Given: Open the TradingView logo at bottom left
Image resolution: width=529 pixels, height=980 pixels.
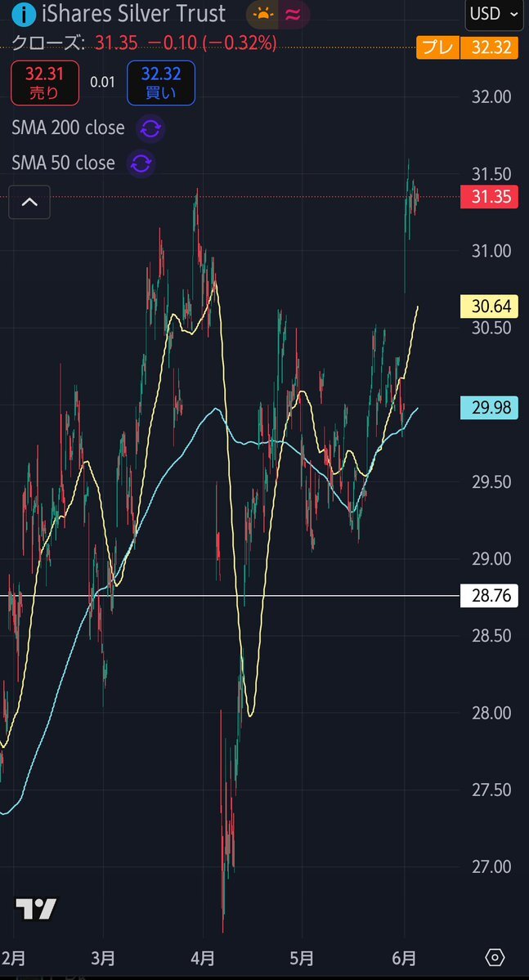Looking at the screenshot, I should (36, 910).
